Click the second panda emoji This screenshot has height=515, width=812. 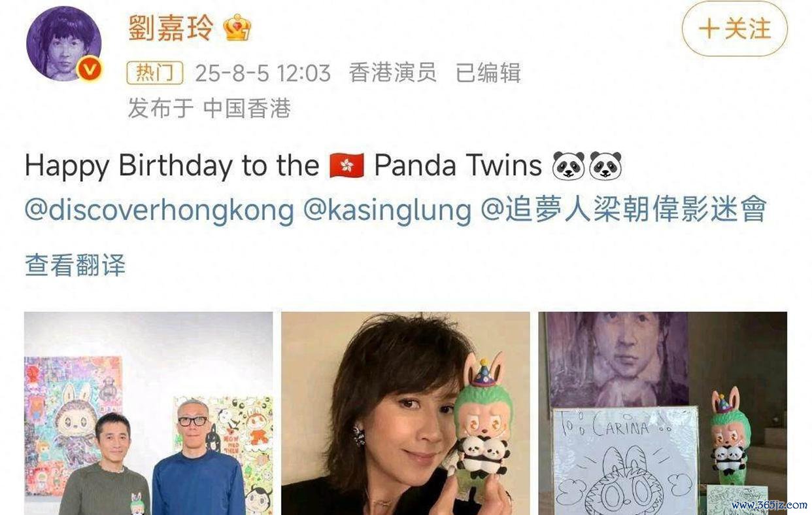605,166
